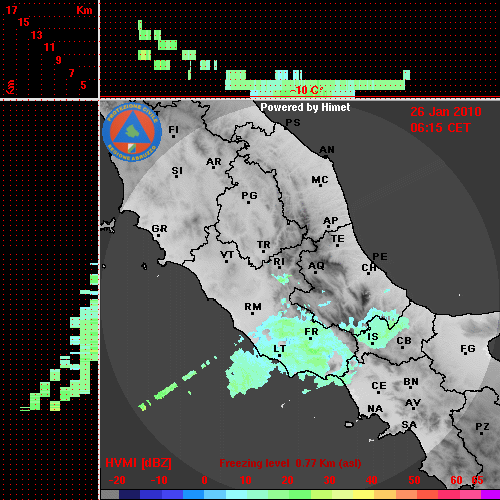The image size is (500, 500).
Task: Click the '5' km altitude label
Action: pyautogui.click(x=83, y=85)
